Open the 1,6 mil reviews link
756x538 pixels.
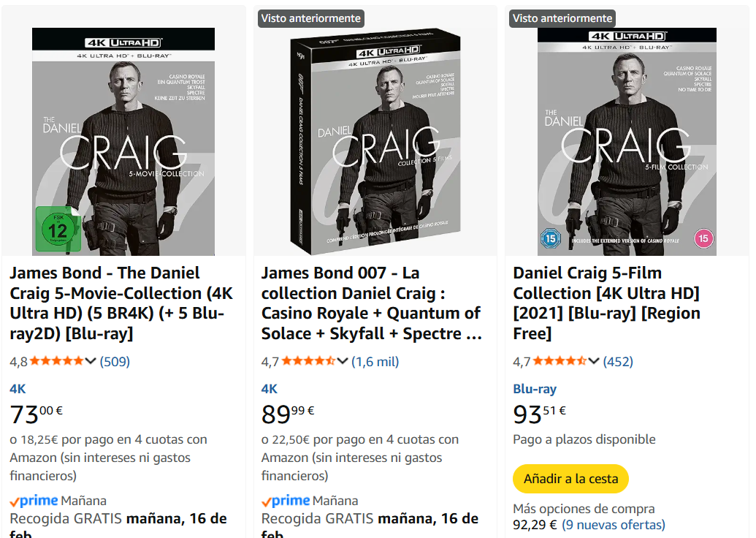(x=375, y=361)
